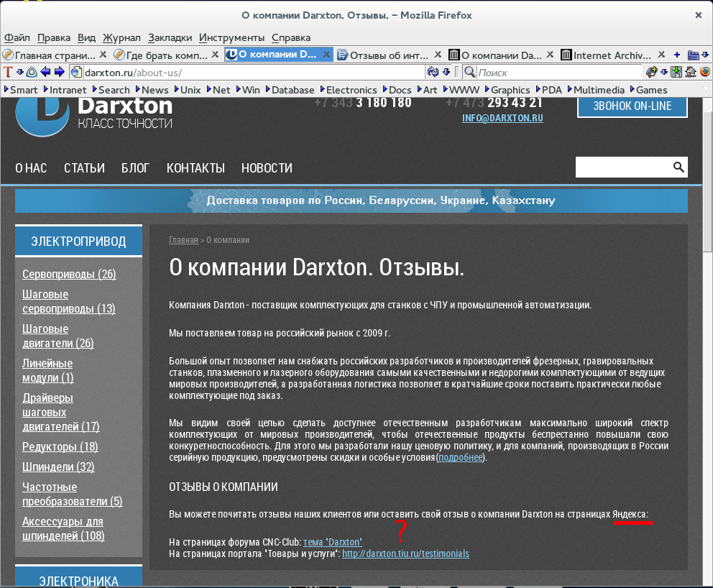Image resolution: width=713 pixels, height=588 pixels.
Task: Open the URL history dropdown arrow
Action: tap(446, 72)
